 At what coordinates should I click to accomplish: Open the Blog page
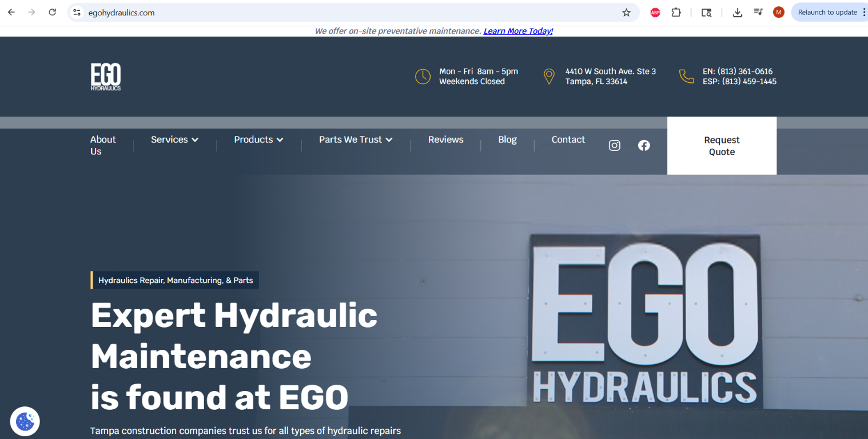(507, 139)
